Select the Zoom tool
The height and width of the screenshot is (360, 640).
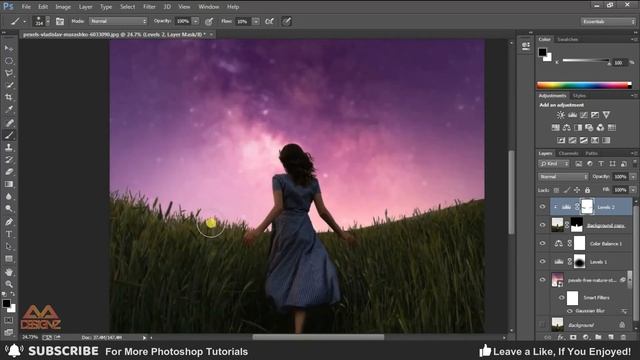[9, 284]
